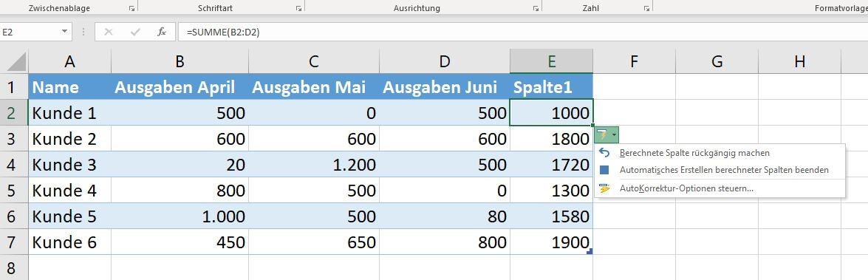Image resolution: width=868 pixels, height=280 pixels.
Task: Select row 3 header
Action: pos(14,138)
